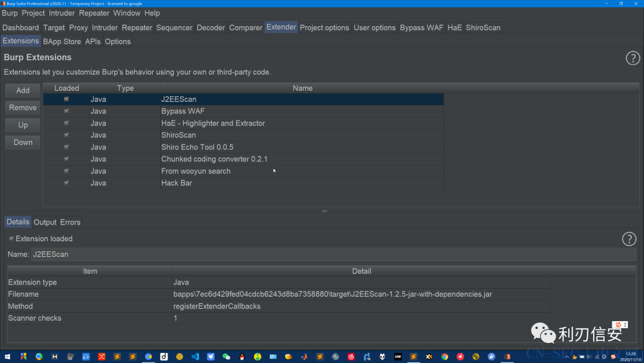Open the white H icon in taskbar
Viewport: 644px width, 363px height.
point(55,356)
